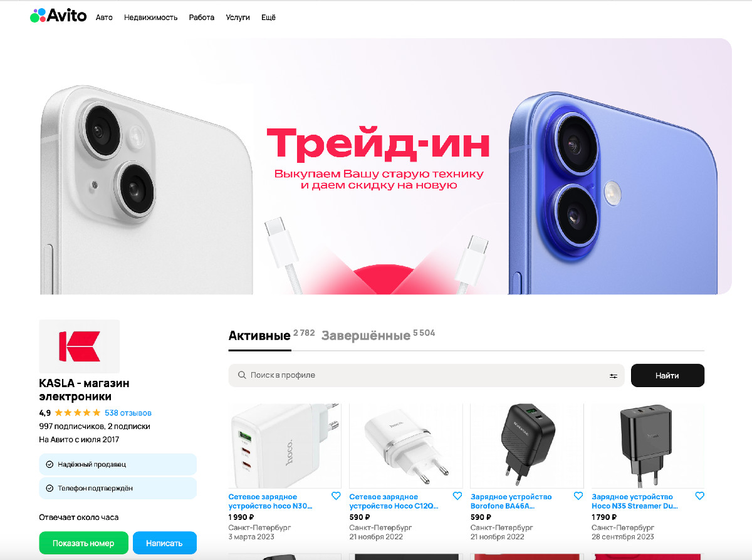Image resolution: width=752 pixels, height=560 pixels.
Task: Click the Надёжный продавец badge
Action: (118, 464)
